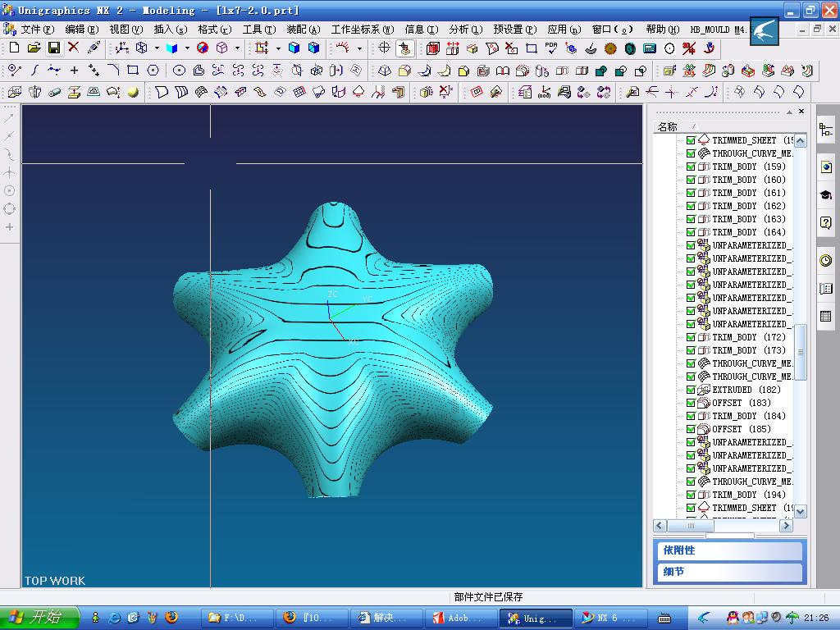Open the 帮助(H) menu
Screen dimensions: 840x630
pyautogui.click(x=662, y=30)
